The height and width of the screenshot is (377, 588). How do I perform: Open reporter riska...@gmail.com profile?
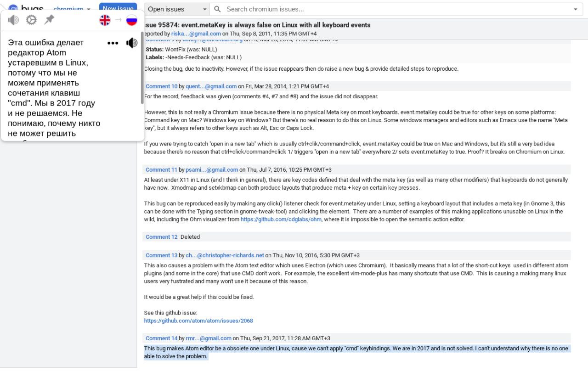(x=196, y=34)
